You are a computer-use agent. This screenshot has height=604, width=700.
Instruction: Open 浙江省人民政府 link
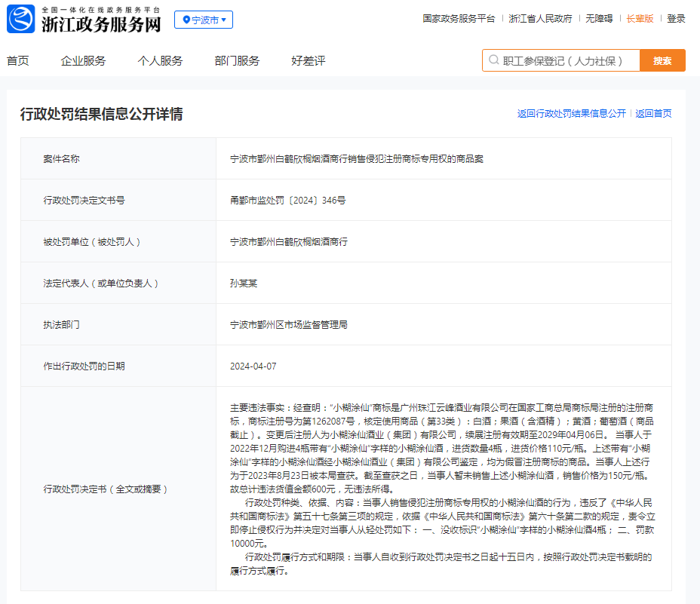(540, 19)
